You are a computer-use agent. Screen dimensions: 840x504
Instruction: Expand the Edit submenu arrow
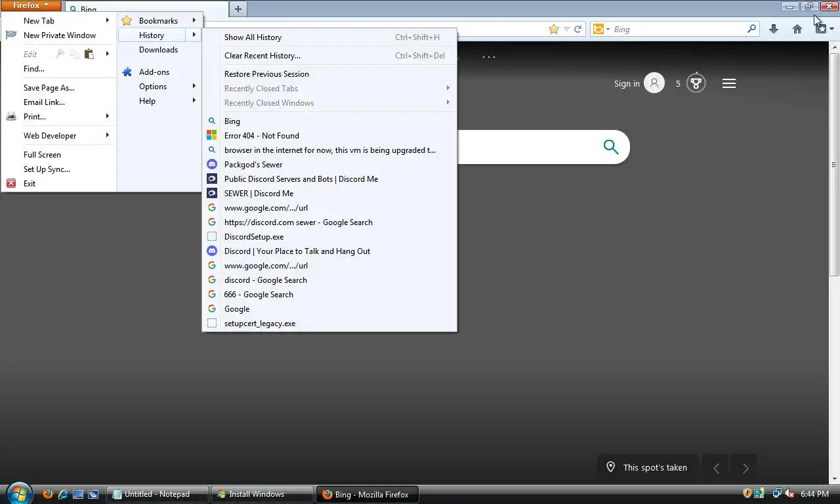click(108, 54)
